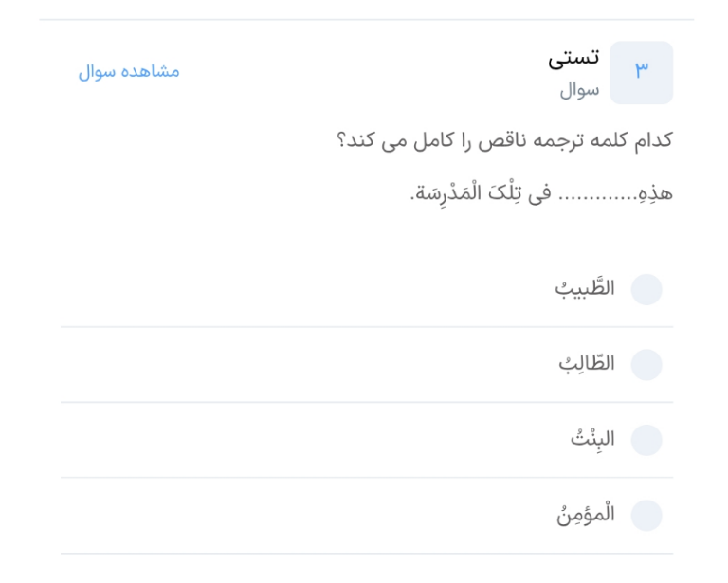This screenshot has width=728, height=583.
Task: Click the word الْمَدْرِسَة in the sentence
Action: [x=446, y=192]
